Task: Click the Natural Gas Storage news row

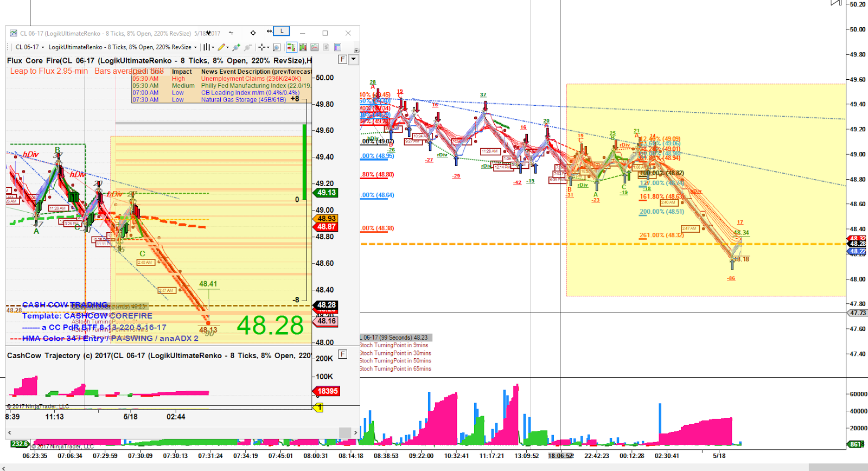Action: click(221, 100)
